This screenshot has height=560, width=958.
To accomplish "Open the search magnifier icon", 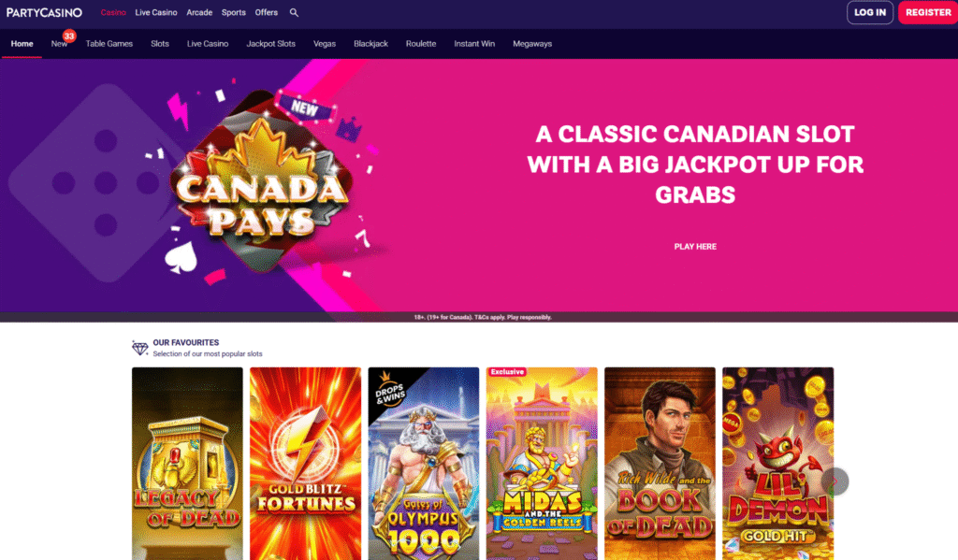I will click(294, 12).
